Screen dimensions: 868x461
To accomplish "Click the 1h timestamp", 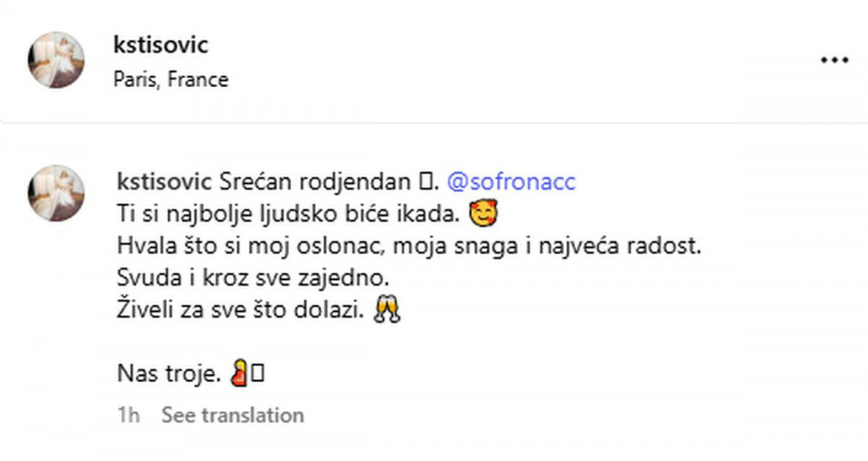I will (x=127, y=415).
